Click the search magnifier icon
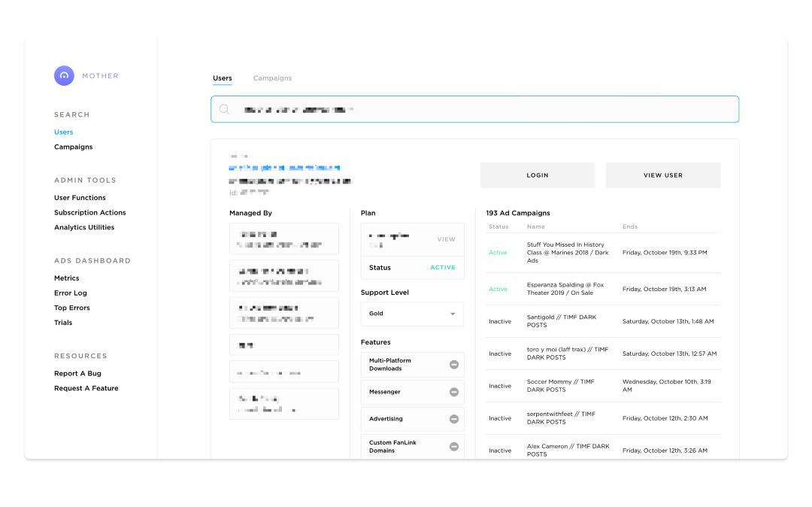 point(224,109)
